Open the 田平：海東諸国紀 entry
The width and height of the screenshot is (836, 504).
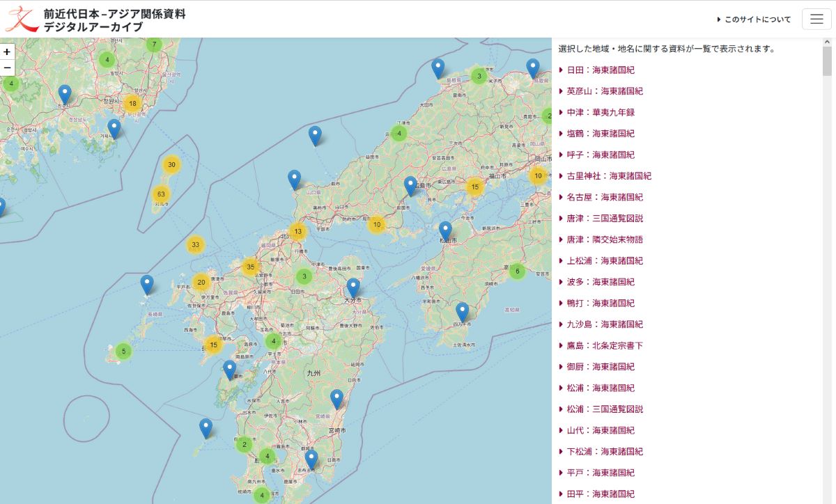point(601,494)
